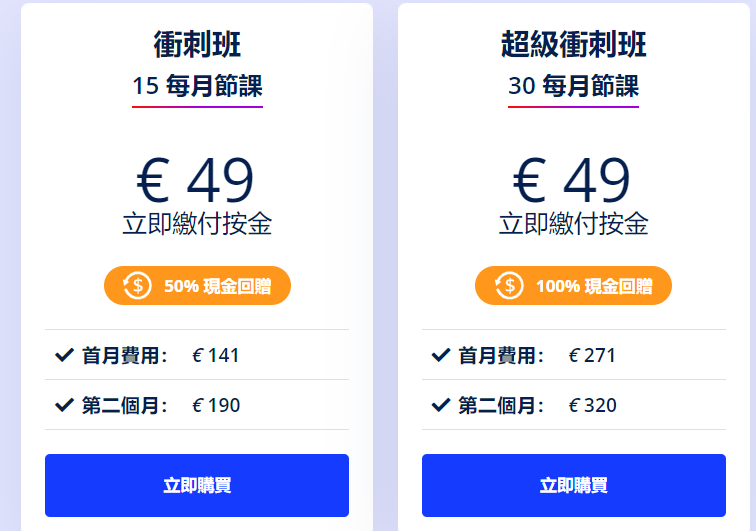Click checkmark beside 首月費用 € 271
Screen dimensions: 756x531
[441, 355]
